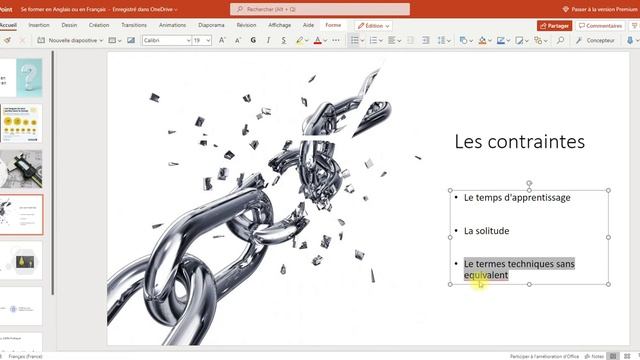The image size is (640, 360).
Task: Click the magnifier find icon
Action: click(x=560, y=40)
